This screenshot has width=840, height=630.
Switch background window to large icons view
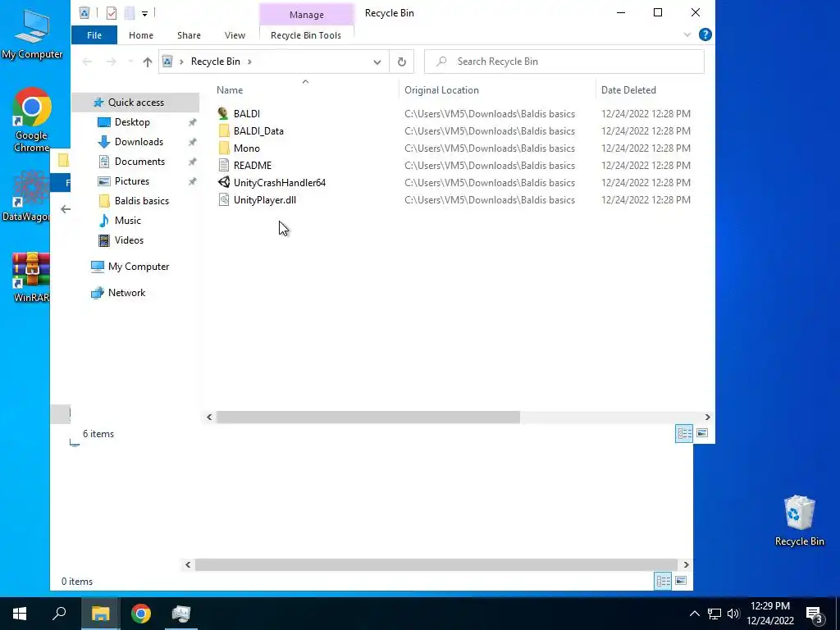681,581
